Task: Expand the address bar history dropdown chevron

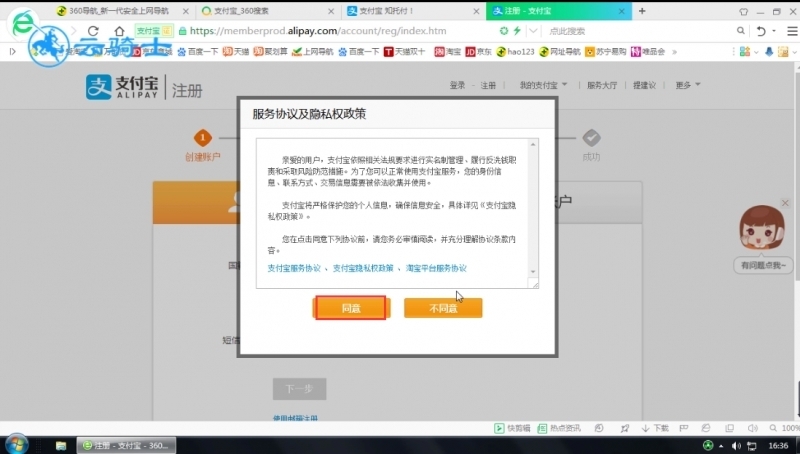Action: point(533,31)
